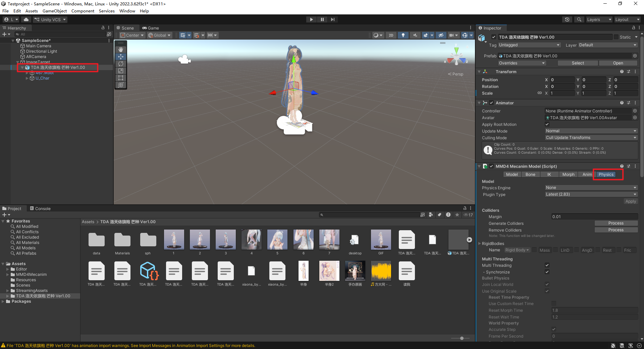Toggle Animator component enabled checkbox
Image resolution: width=644 pixels, height=349 pixels.
pos(491,103)
